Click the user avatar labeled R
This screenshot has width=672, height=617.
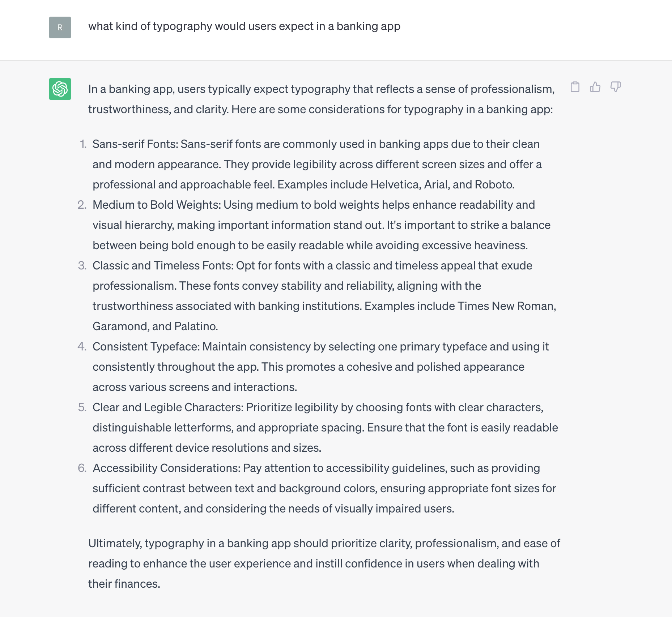[x=59, y=26]
